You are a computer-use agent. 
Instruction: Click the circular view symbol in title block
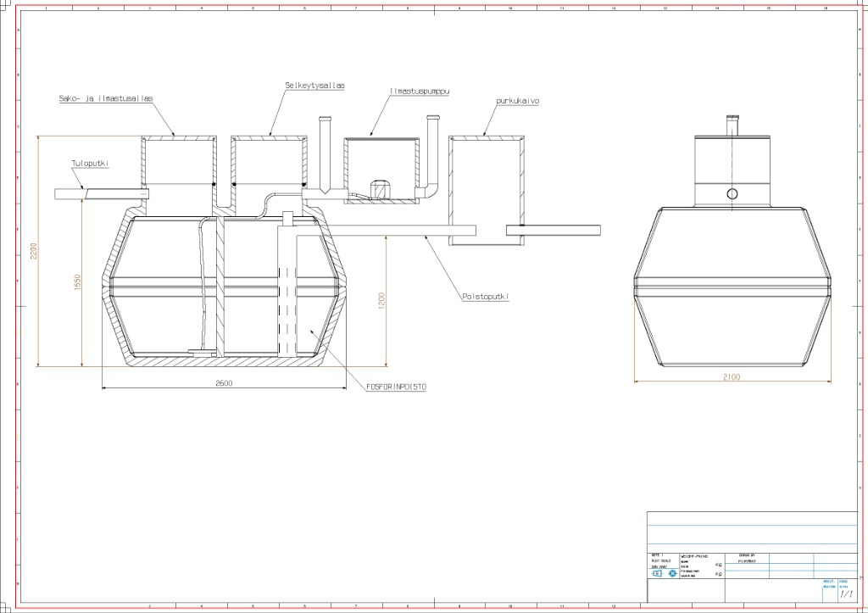click(x=672, y=574)
